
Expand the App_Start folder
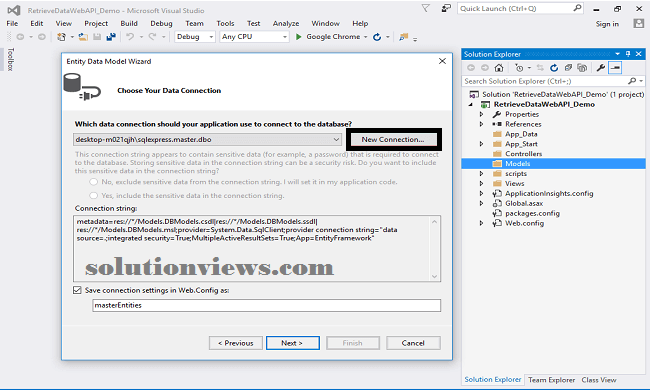click(x=482, y=144)
